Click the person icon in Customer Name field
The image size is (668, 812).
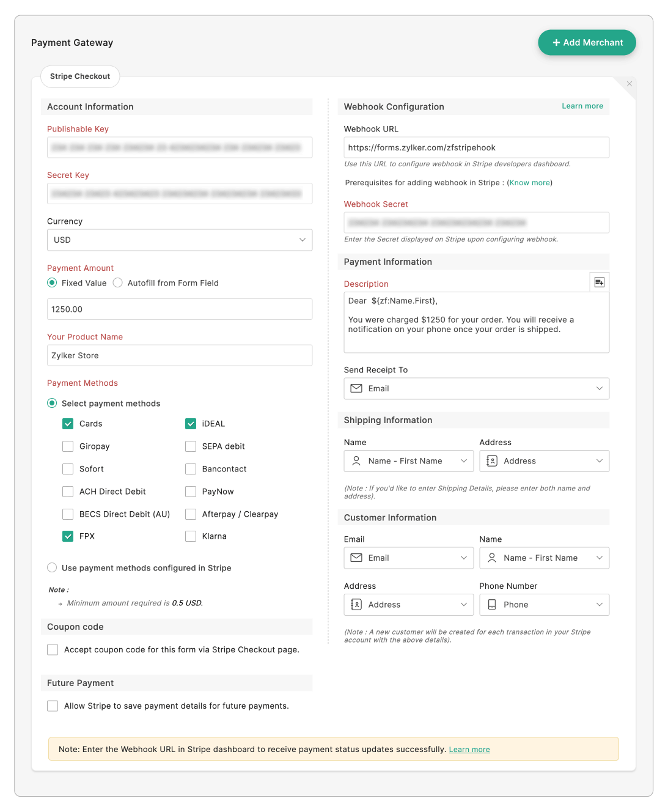click(492, 558)
